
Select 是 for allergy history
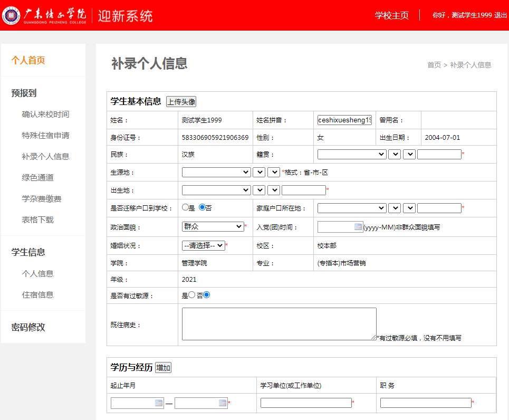(x=192, y=295)
